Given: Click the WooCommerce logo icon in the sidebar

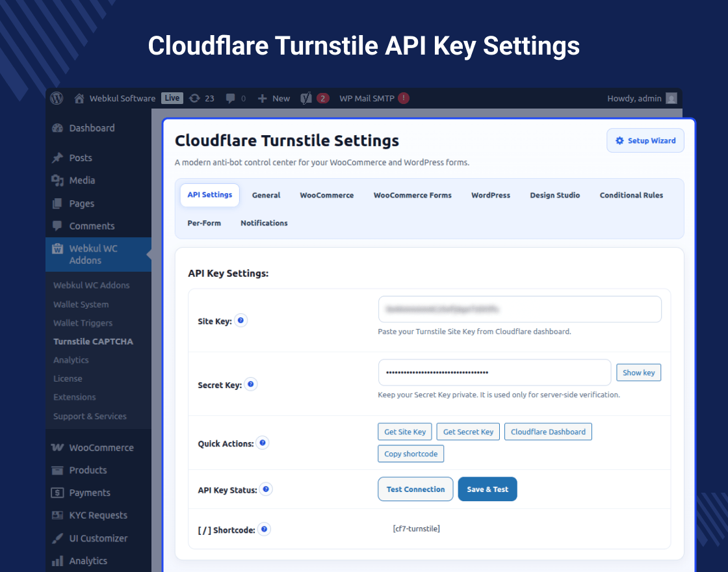Looking at the screenshot, I should (x=58, y=448).
